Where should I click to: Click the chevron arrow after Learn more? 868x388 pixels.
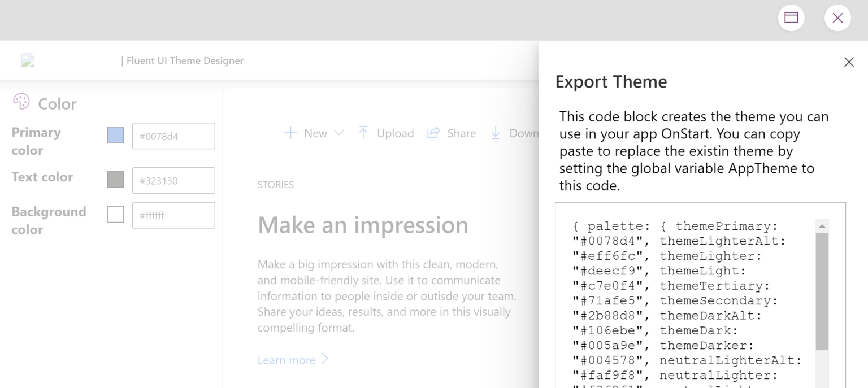click(325, 359)
